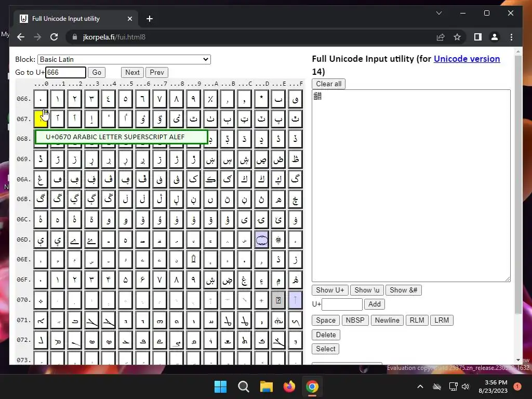
Task: Close the Full Unicode Input utility tab
Action: coord(129,19)
